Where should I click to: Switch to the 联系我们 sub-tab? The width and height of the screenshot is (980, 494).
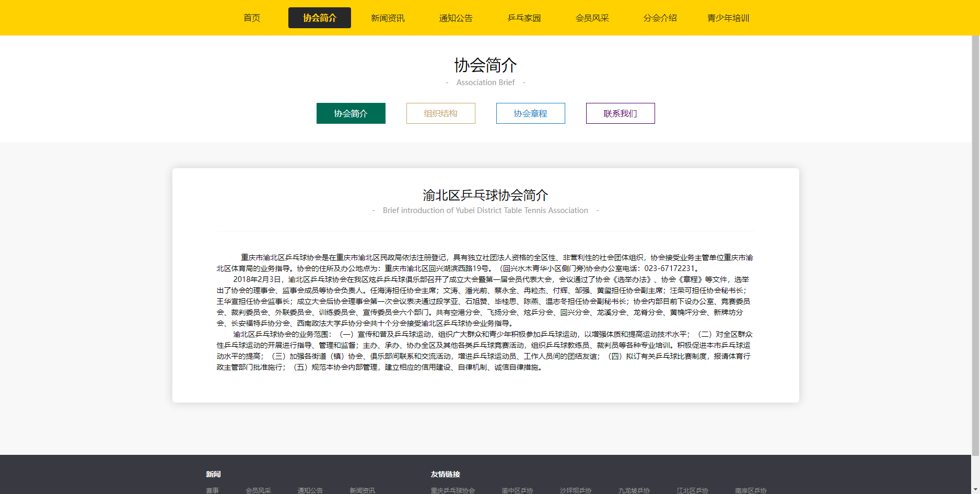click(621, 113)
